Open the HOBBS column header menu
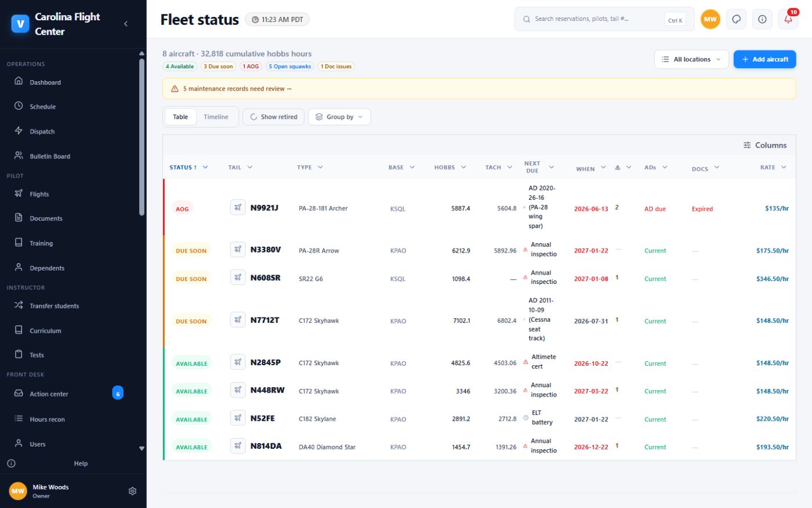The height and width of the screenshot is (508, 812). tap(463, 167)
